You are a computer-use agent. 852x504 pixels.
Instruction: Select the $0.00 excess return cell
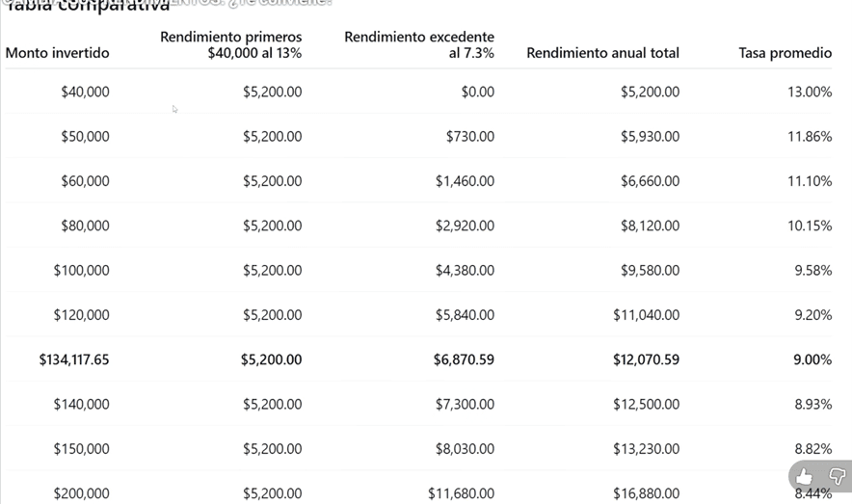478,93
